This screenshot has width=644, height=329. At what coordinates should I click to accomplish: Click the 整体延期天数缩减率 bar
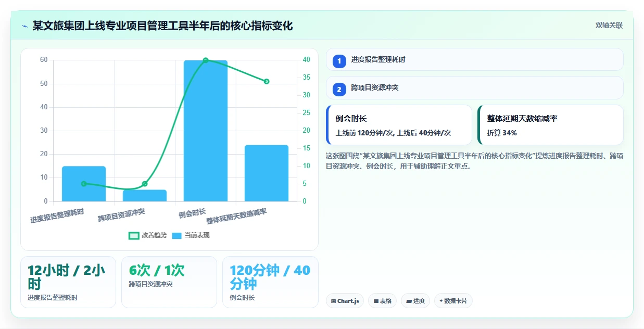click(x=267, y=173)
